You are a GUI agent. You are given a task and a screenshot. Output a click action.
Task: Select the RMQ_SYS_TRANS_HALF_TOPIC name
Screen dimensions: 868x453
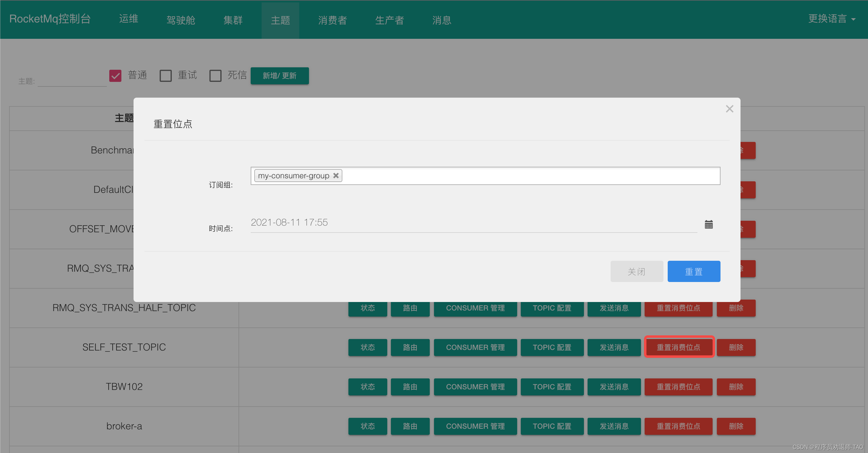(124, 307)
